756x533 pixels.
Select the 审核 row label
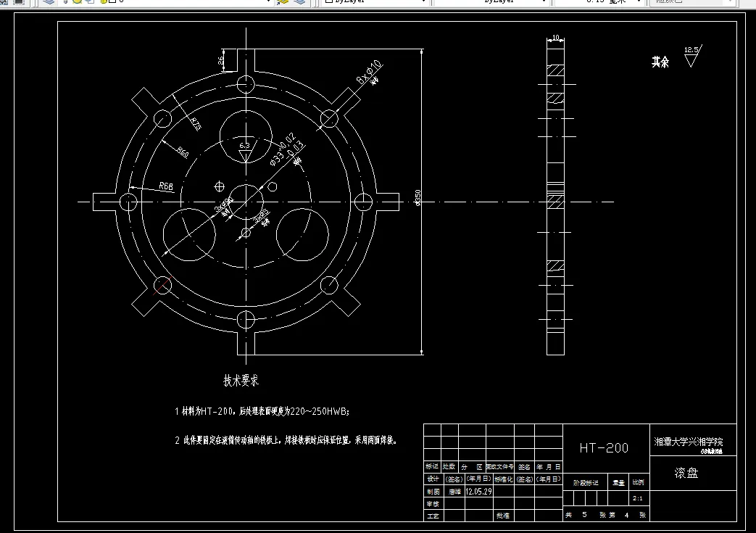click(x=433, y=503)
